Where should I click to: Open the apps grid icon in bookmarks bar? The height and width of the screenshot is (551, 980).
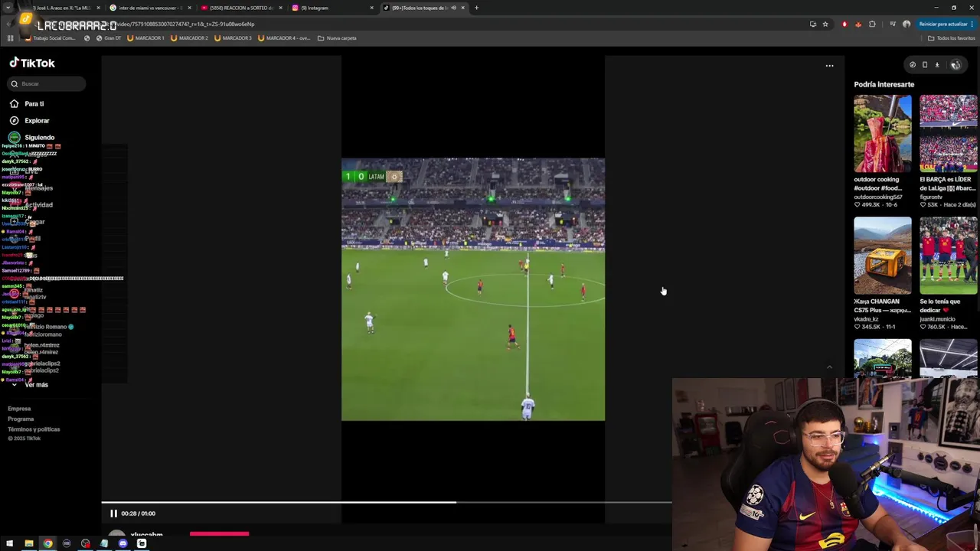click(x=10, y=38)
